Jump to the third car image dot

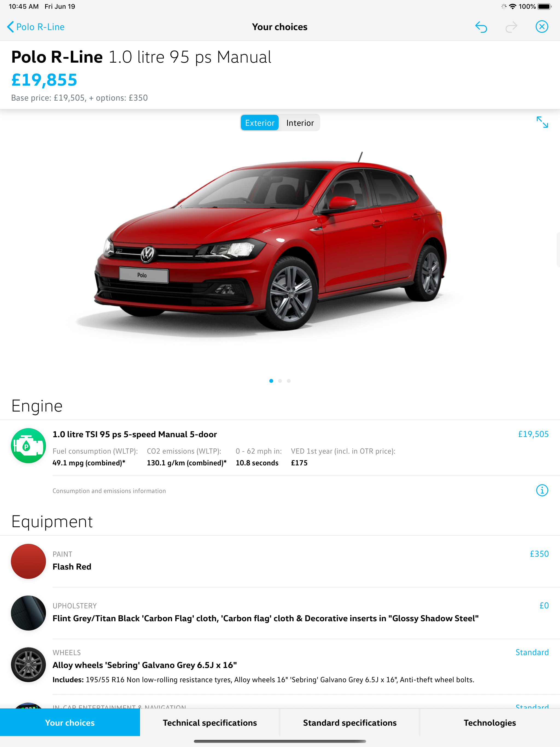click(289, 381)
